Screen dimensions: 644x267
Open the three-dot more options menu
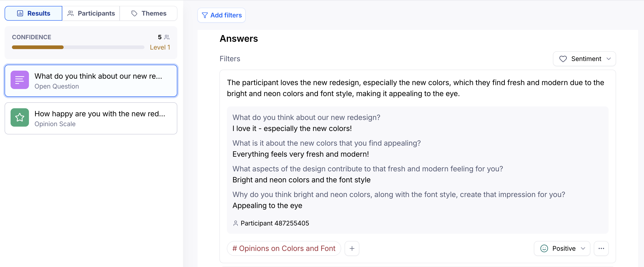[601, 248]
